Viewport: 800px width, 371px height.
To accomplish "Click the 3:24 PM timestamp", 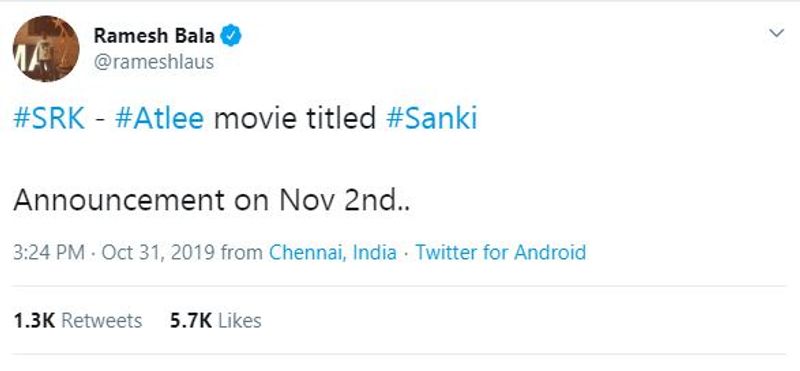I will coord(49,253).
